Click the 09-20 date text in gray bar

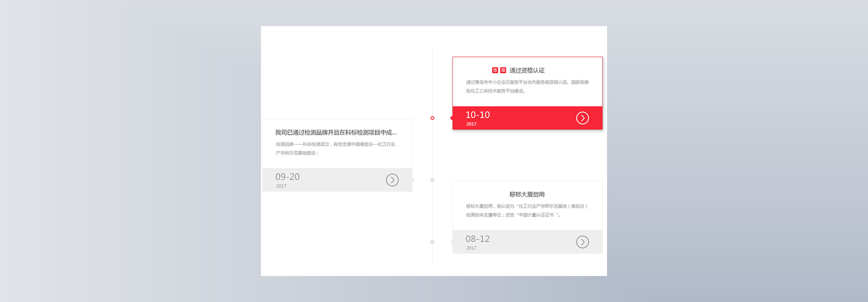(x=288, y=177)
